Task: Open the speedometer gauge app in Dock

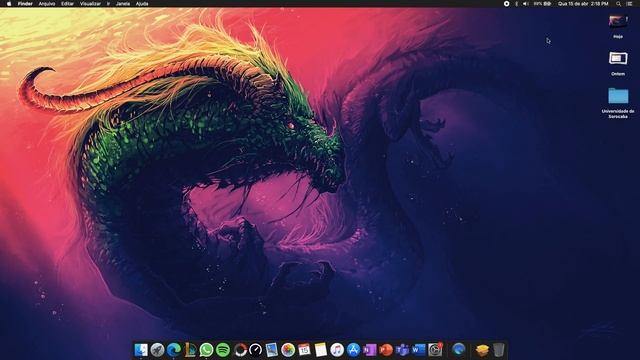Action: 256,350
